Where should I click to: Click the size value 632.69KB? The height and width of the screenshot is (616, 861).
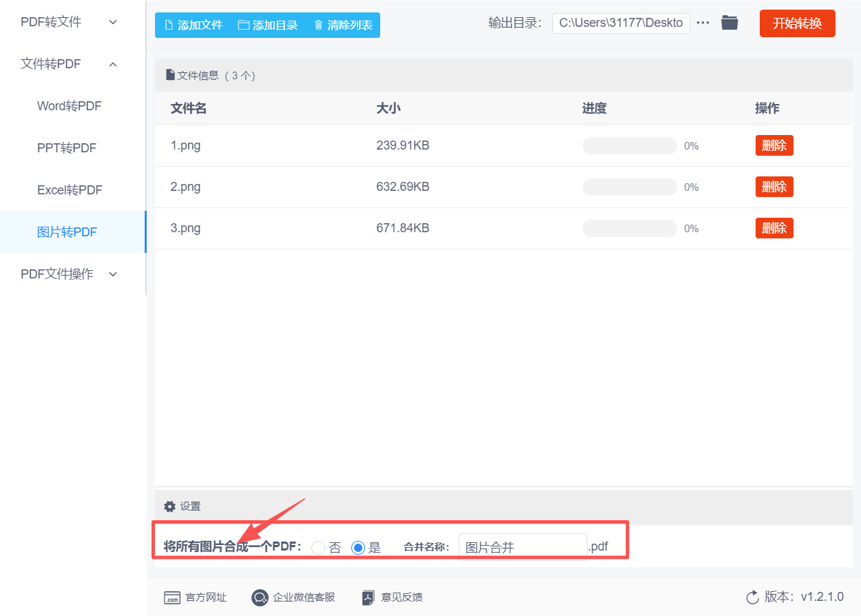click(x=403, y=187)
